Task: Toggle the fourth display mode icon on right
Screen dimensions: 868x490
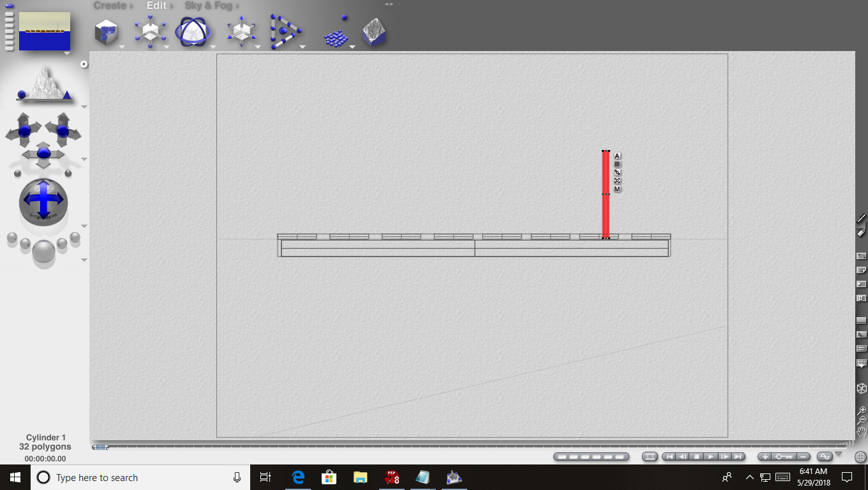Action: coord(862,298)
